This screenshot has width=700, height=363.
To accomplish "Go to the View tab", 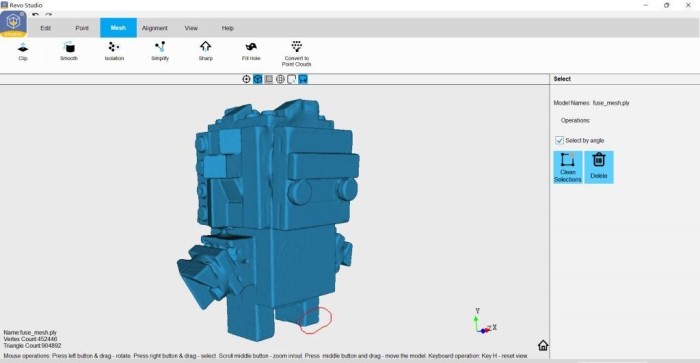I will tap(191, 28).
